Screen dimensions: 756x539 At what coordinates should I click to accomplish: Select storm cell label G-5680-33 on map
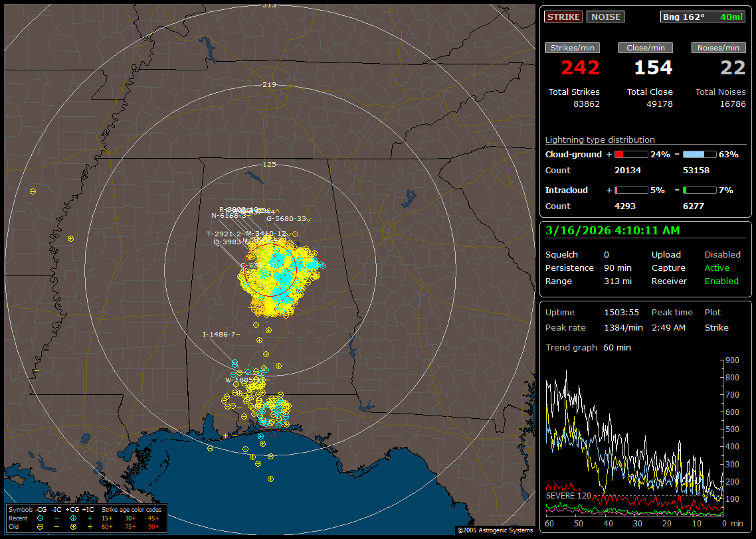(286, 219)
